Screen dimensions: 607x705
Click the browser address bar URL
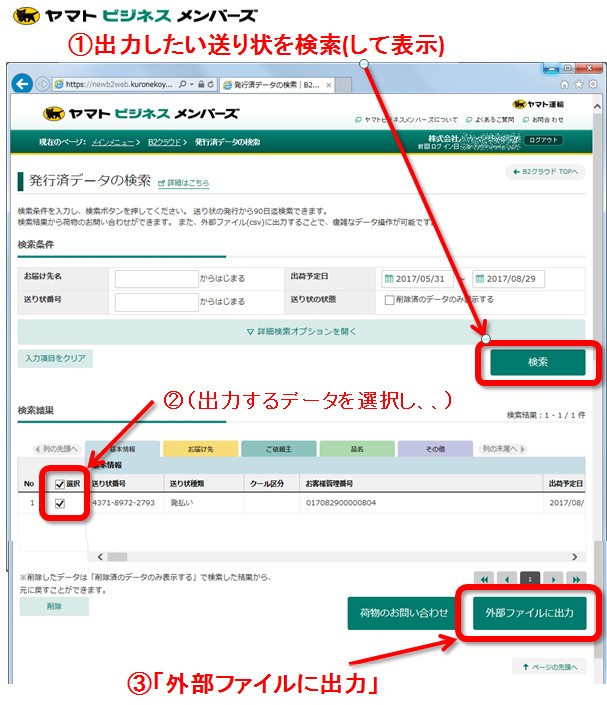click(x=119, y=84)
